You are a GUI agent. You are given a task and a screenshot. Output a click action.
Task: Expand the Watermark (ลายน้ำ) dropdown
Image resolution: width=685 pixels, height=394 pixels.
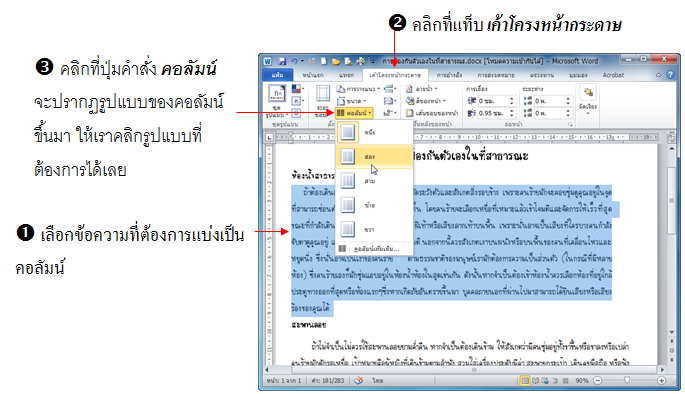pyautogui.click(x=422, y=89)
